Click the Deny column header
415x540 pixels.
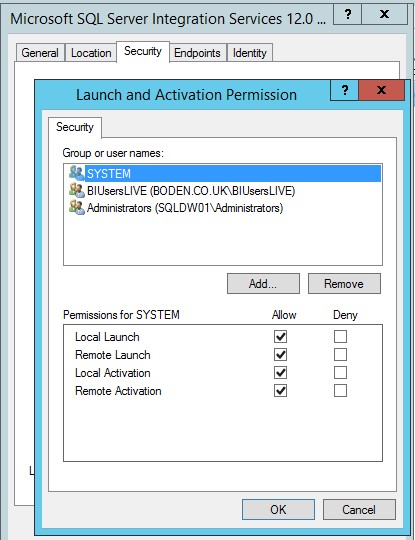pos(345,315)
